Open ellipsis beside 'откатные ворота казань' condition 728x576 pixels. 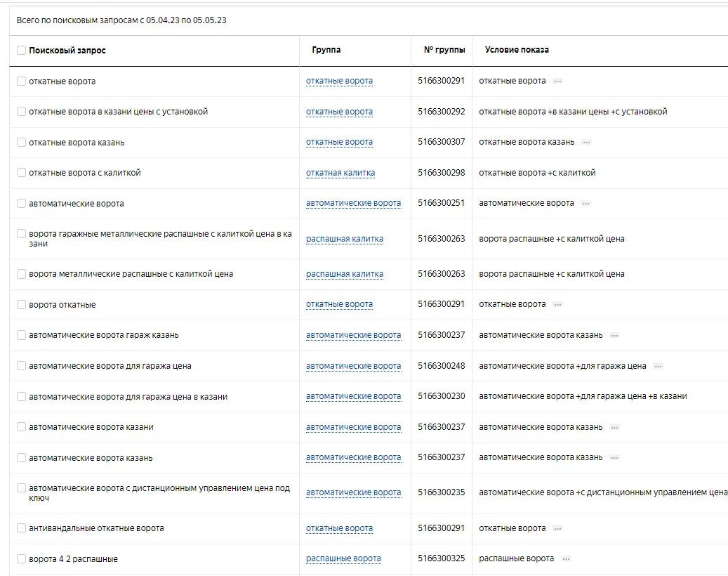point(586,143)
